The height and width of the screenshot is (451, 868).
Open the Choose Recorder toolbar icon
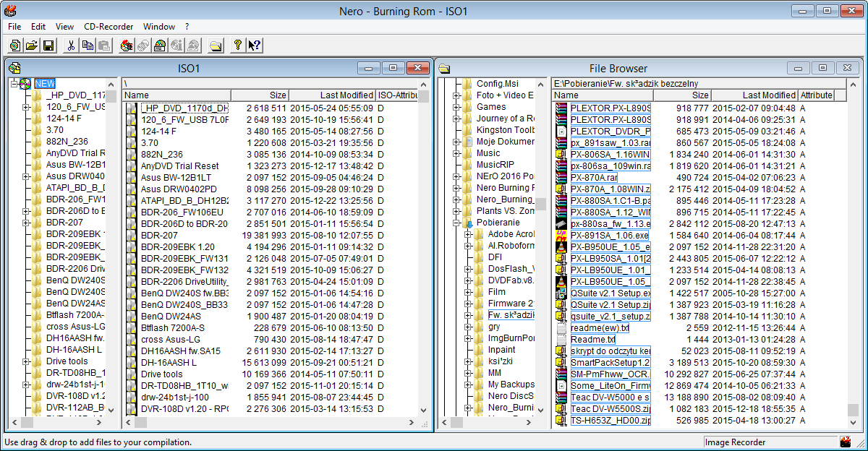160,46
